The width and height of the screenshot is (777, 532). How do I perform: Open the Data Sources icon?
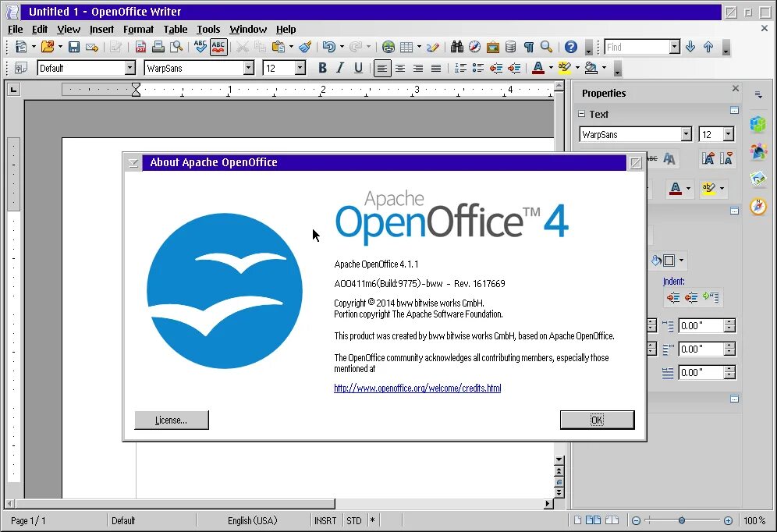click(x=510, y=47)
